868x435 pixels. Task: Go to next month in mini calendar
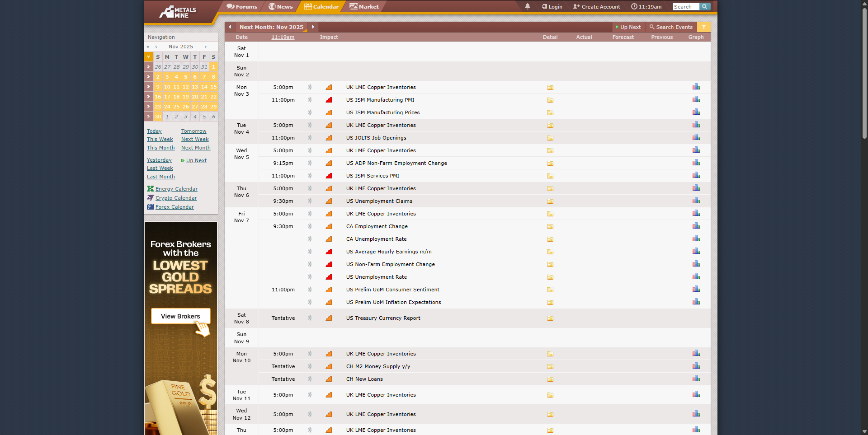pos(206,47)
